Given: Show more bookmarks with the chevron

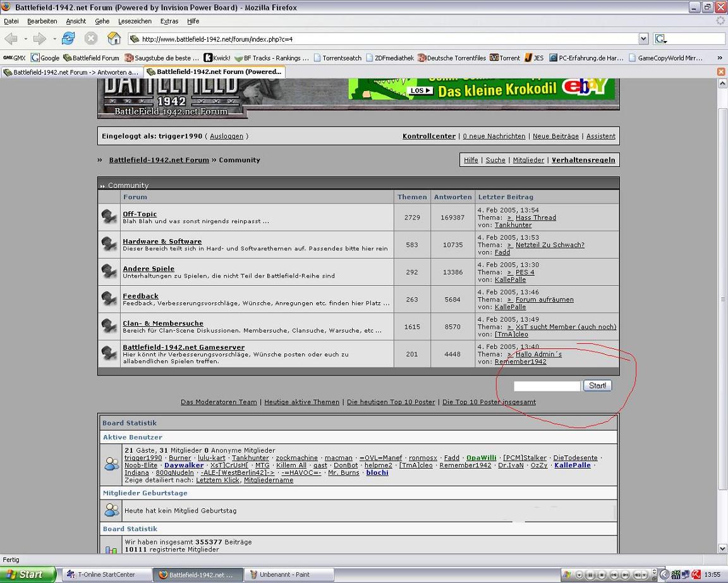Looking at the screenshot, I should [720, 58].
